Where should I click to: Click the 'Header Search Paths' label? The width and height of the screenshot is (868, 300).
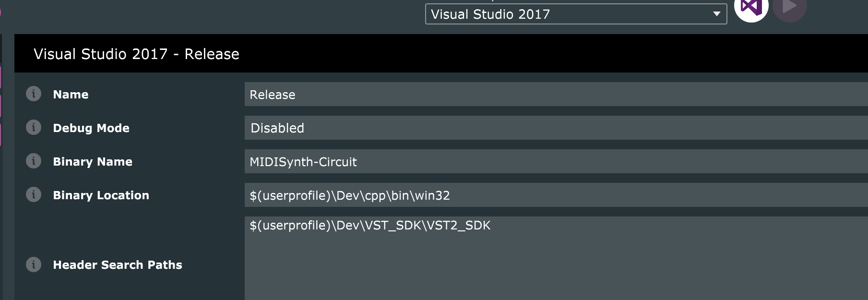pyautogui.click(x=118, y=265)
